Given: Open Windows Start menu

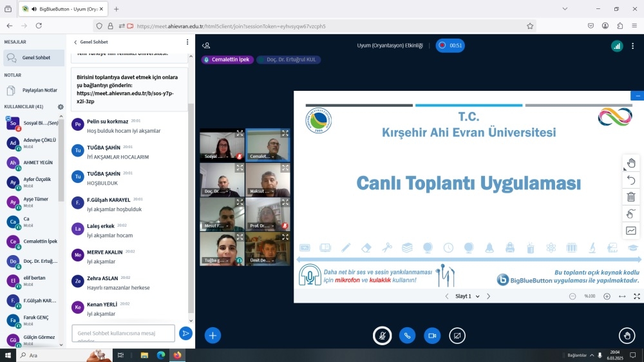Looking at the screenshot, I should (8, 356).
